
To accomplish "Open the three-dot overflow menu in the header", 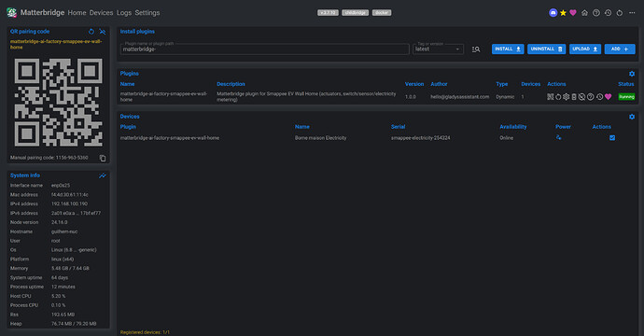I will point(632,13).
